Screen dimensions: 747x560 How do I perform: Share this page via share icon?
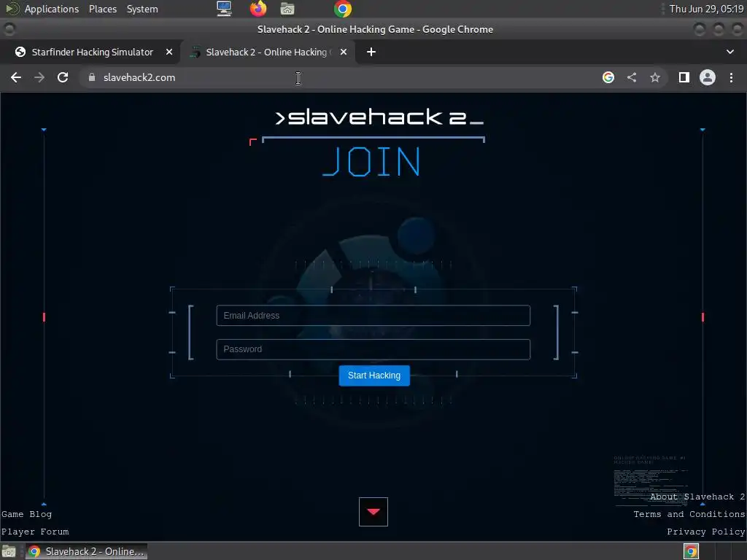point(632,77)
